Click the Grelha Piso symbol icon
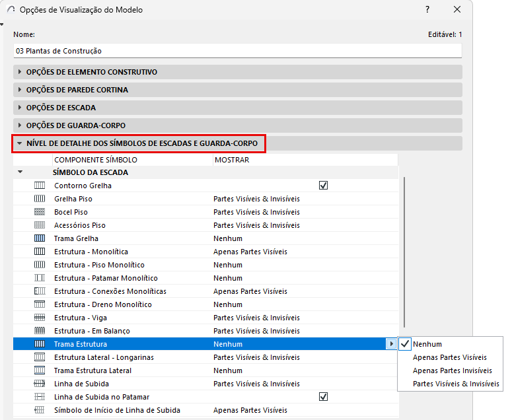This screenshot has width=512, height=420. pyautogui.click(x=40, y=198)
